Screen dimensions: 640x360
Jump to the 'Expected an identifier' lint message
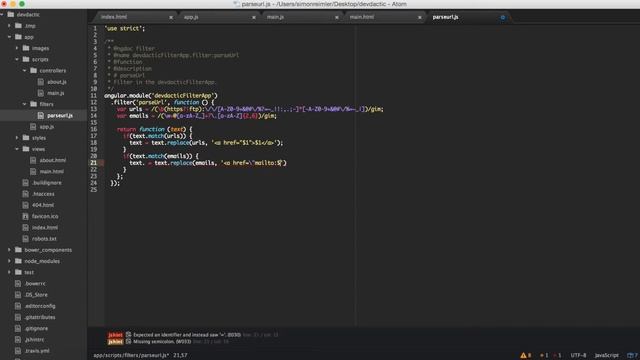(187, 335)
